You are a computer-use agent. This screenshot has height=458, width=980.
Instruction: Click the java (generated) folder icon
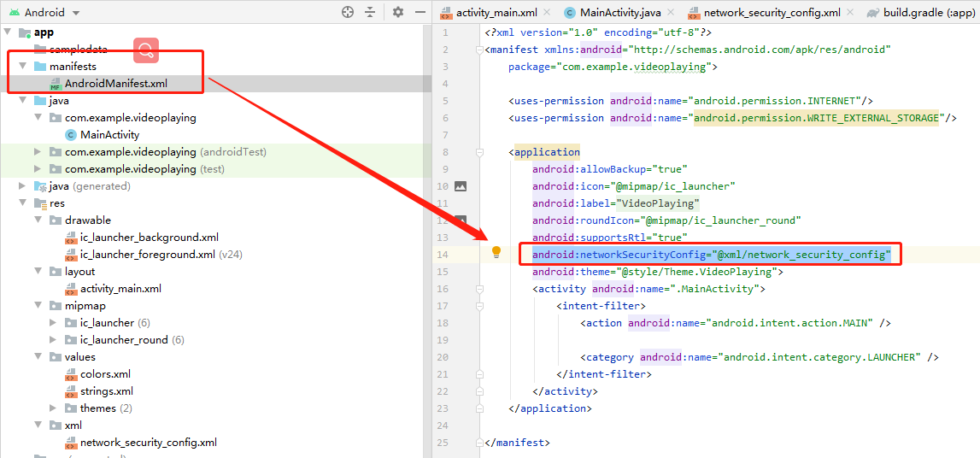pos(40,185)
